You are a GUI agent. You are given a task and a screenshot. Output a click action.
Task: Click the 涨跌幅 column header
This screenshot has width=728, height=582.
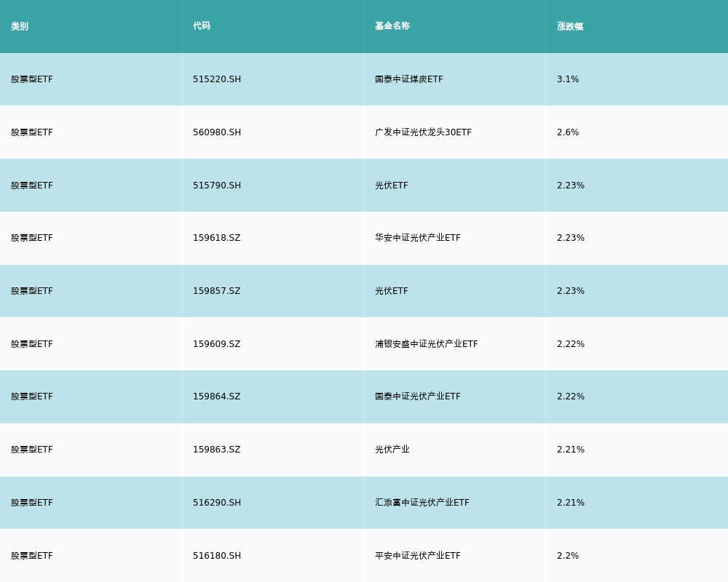[570, 26]
